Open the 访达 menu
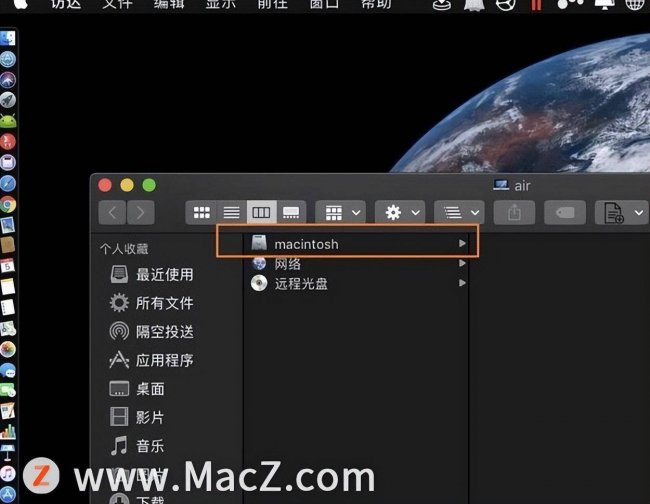This screenshot has height=504, width=650. tap(66, 4)
